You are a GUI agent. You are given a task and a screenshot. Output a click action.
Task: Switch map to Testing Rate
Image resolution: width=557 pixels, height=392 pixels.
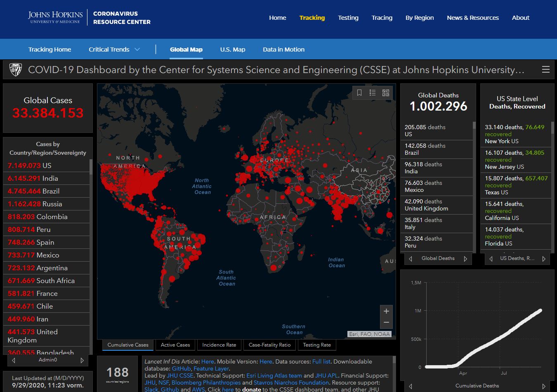click(317, 345)
